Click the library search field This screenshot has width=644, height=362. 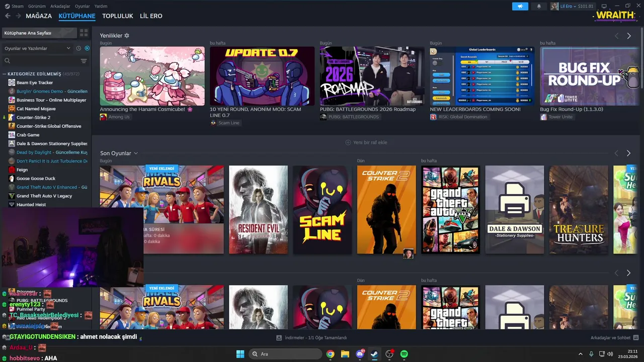click(x=40, y=61)
